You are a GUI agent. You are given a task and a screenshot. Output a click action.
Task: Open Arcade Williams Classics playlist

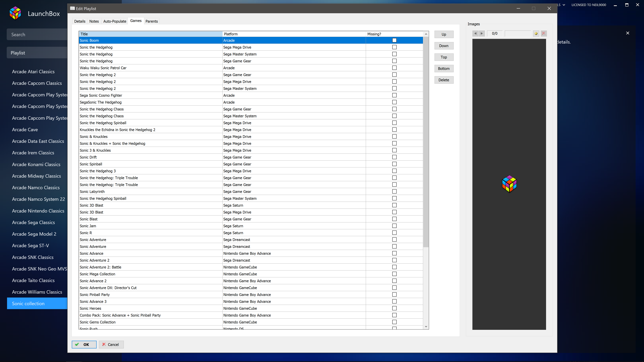click(37, 292)
